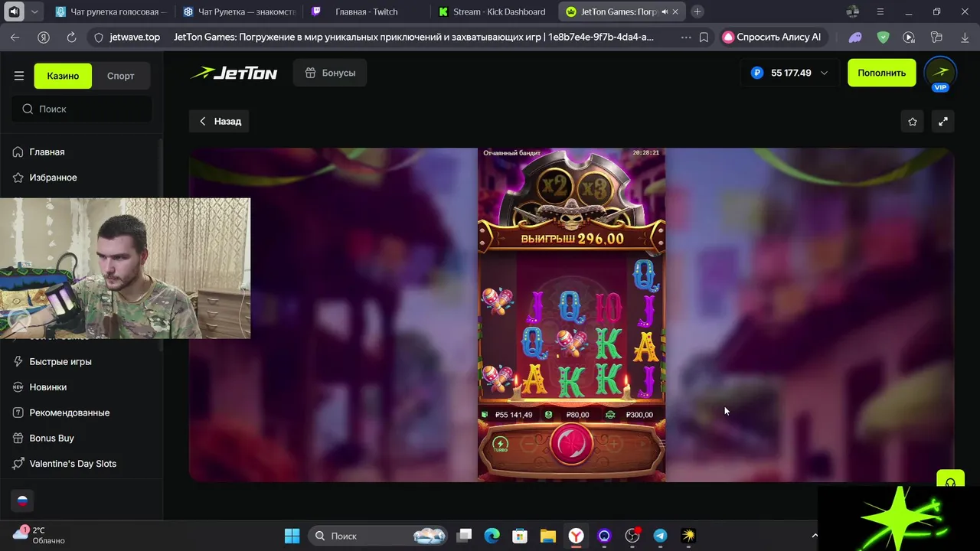This screenshot has height=551, width=980.
Task: Click the win amount icon near ₽300,00
Action: (x=610, y=415)
